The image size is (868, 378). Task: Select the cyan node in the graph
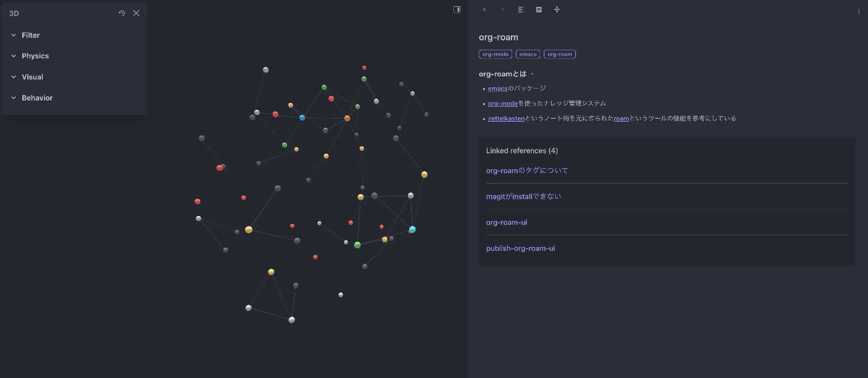tap(412, 230)
